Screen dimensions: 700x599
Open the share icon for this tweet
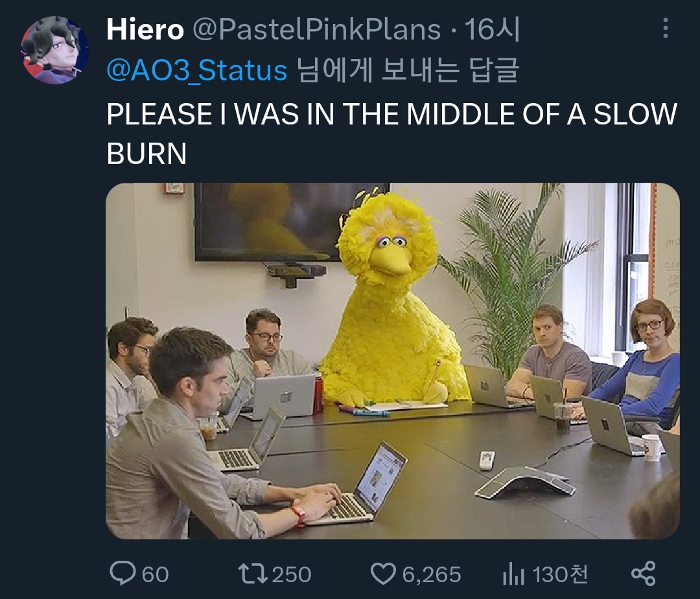pyautogui.click(x=643, y=574)
